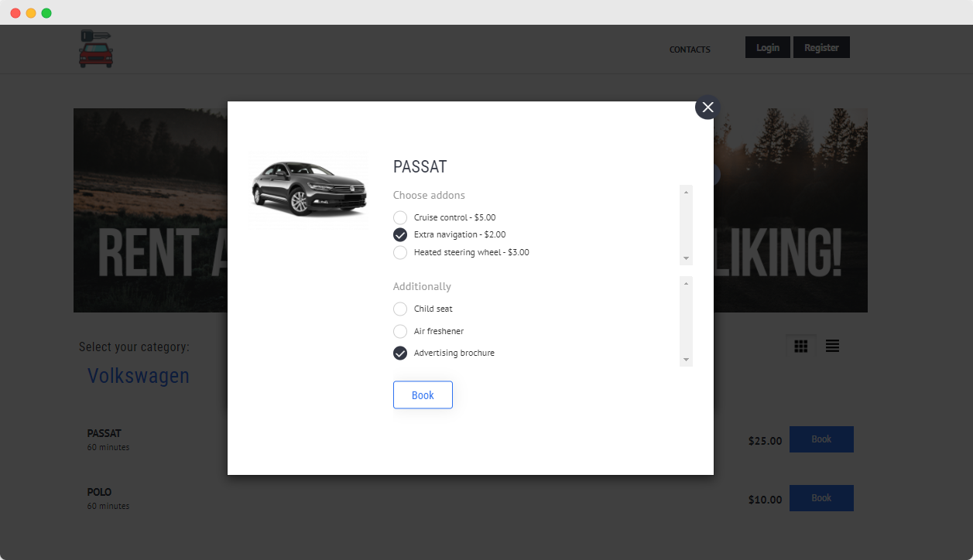Close the Passat booking dialog
Viewport: 973px width, 560px height.
click(707, 107)
